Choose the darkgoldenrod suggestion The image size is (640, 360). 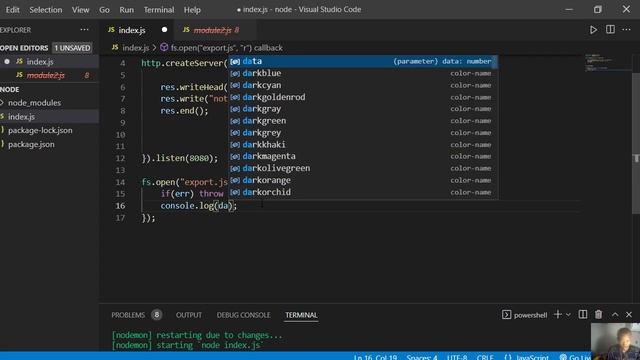(363, 97)
